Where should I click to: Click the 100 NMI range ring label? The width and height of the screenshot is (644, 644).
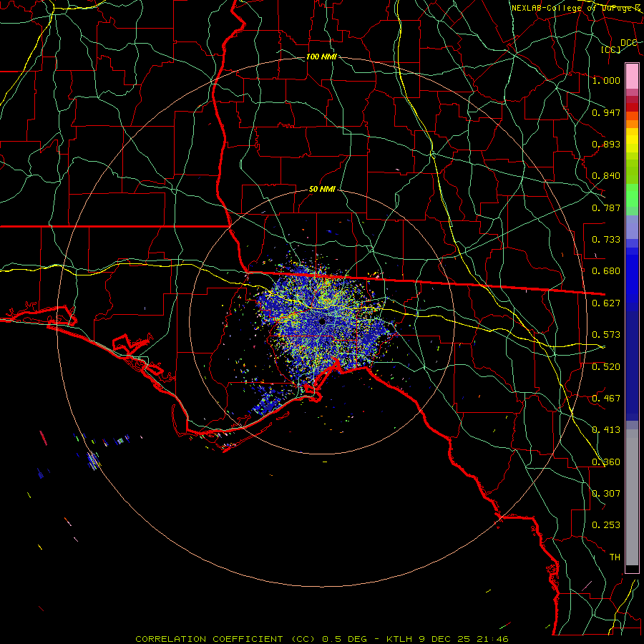[x=321, y=57]
